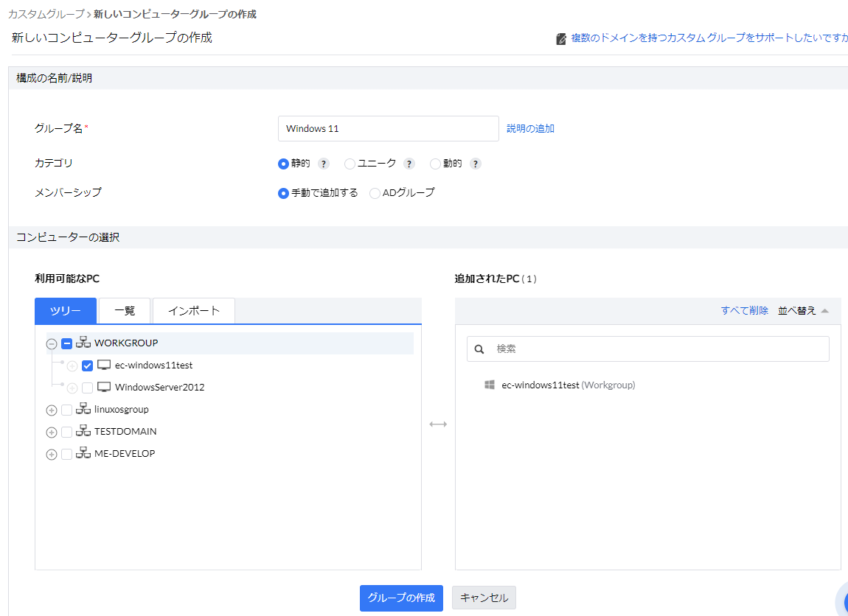Click the search magnifier icon in added PCs
The height and width of the screenshot is (616, 848).
[479, 349]
